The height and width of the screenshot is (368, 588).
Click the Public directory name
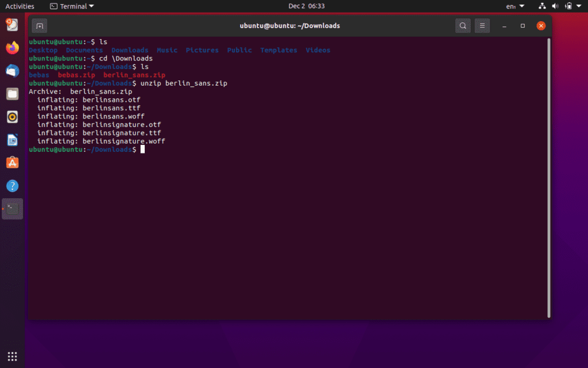(239, 50)
